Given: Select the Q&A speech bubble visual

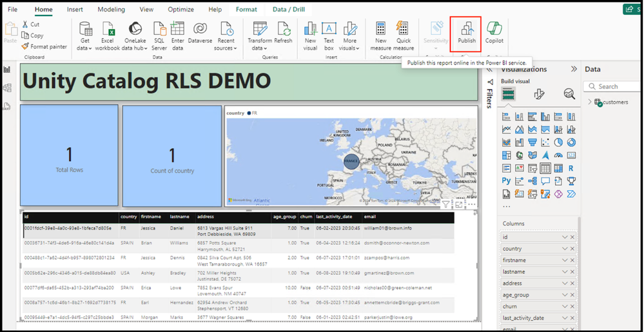Looking at the screenshot, I should tap(545, 181).
